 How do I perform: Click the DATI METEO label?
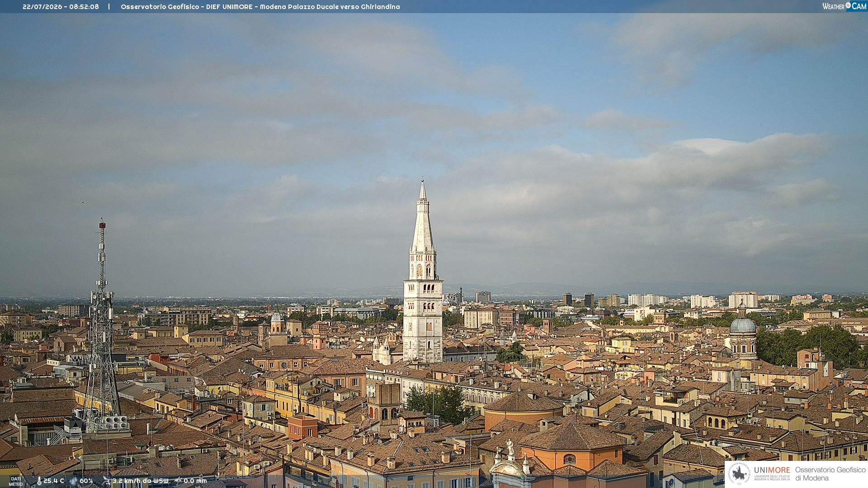click(x=16, y=481)
